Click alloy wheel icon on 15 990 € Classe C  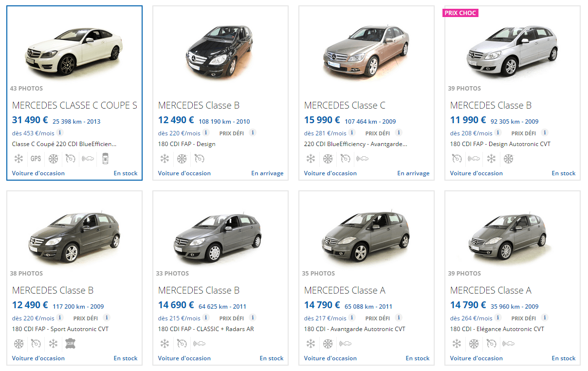tap(328, 159)
